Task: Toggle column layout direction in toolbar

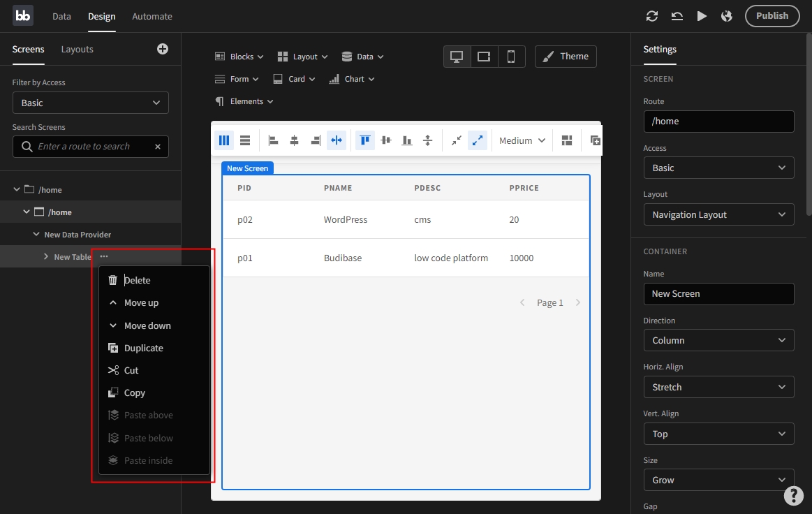Action: tap(224, 140)
